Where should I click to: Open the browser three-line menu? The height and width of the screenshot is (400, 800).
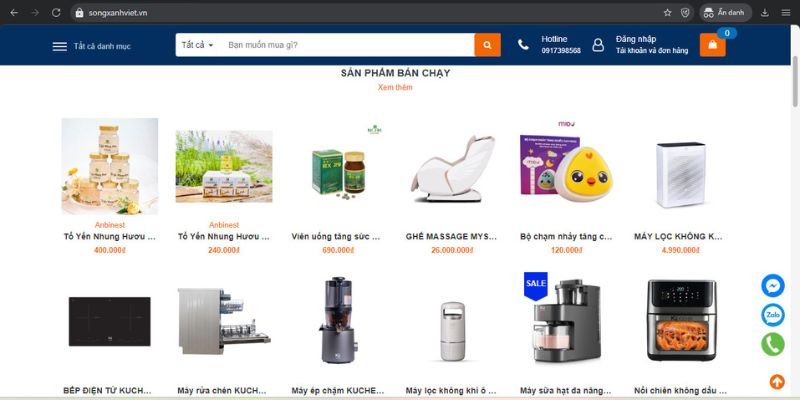tap(786, 13)
